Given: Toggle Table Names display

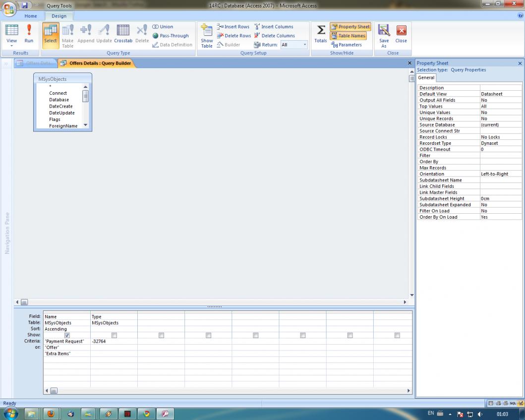Looking at the screenshot, I should (348, 36).
